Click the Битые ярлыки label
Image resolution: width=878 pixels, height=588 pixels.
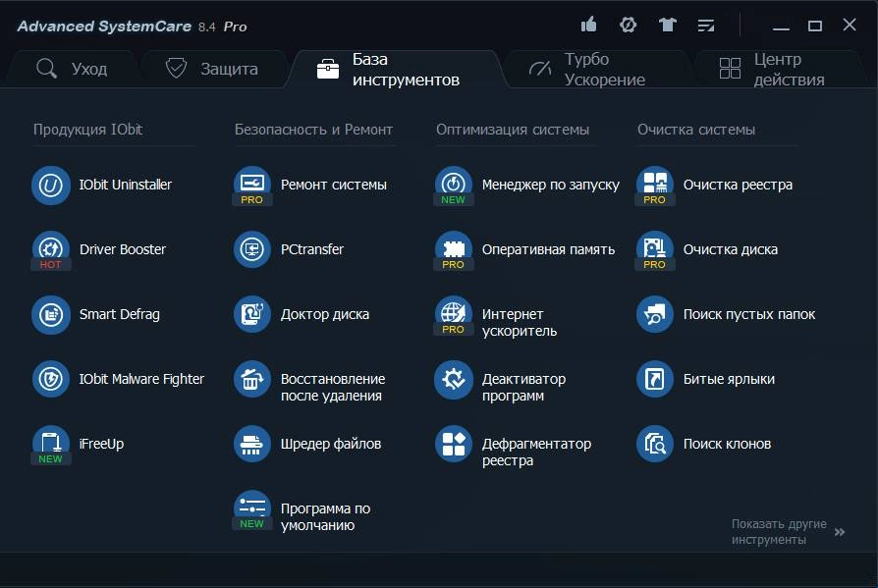[x=729, y=379]
